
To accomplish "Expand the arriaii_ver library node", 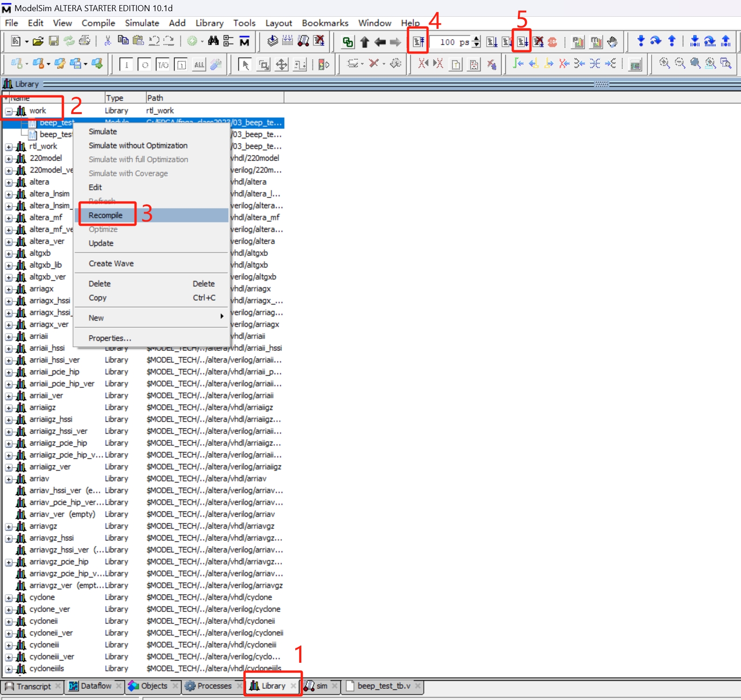I will [x=8, y=396].
